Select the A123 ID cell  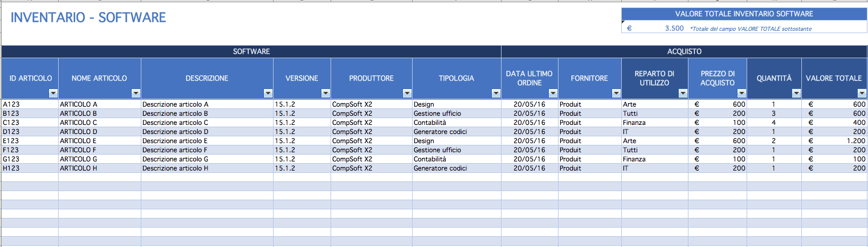click(x=30, y=104)
